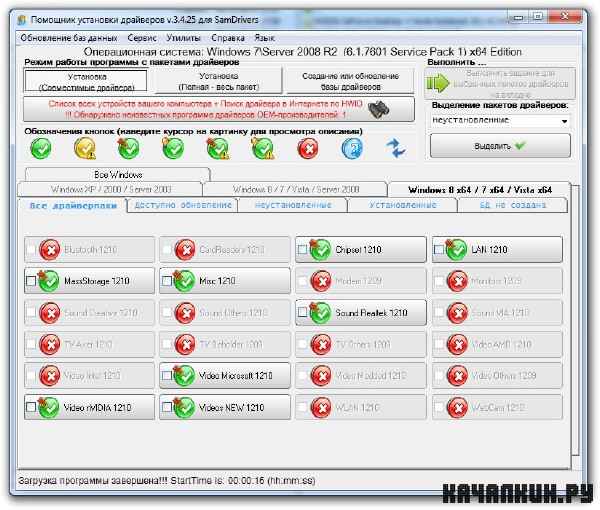The image size is (600, 510).
Task: Click the Выделить button
Action: [x=500, y=146]
